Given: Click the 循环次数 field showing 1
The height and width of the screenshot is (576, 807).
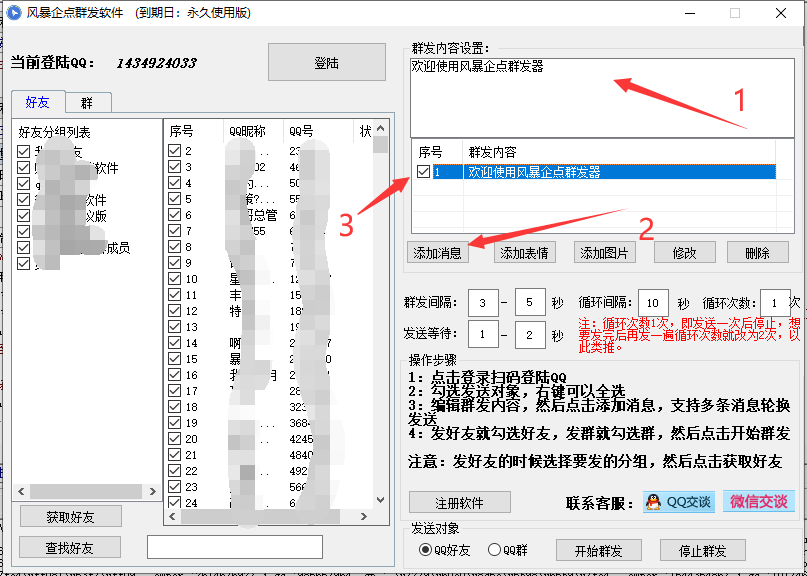Looking at the screenshot, I should coord(775,303).
